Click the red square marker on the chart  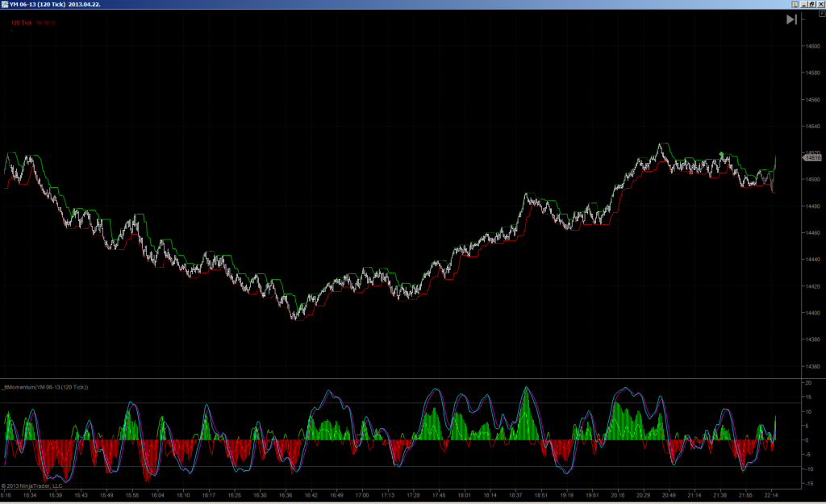pos(691,173)
